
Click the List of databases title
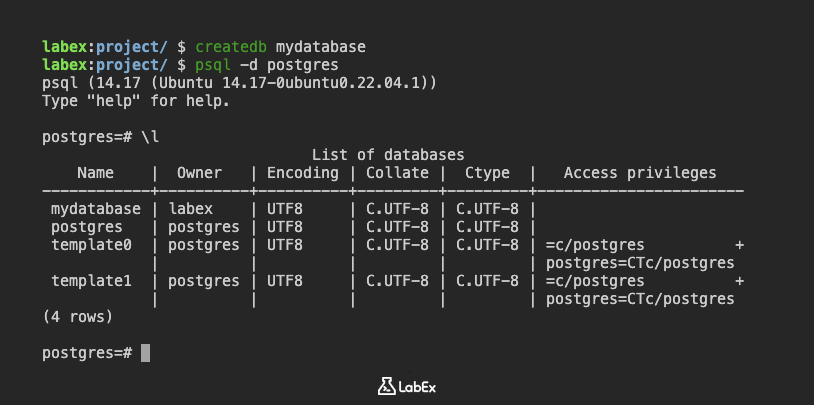388,155
